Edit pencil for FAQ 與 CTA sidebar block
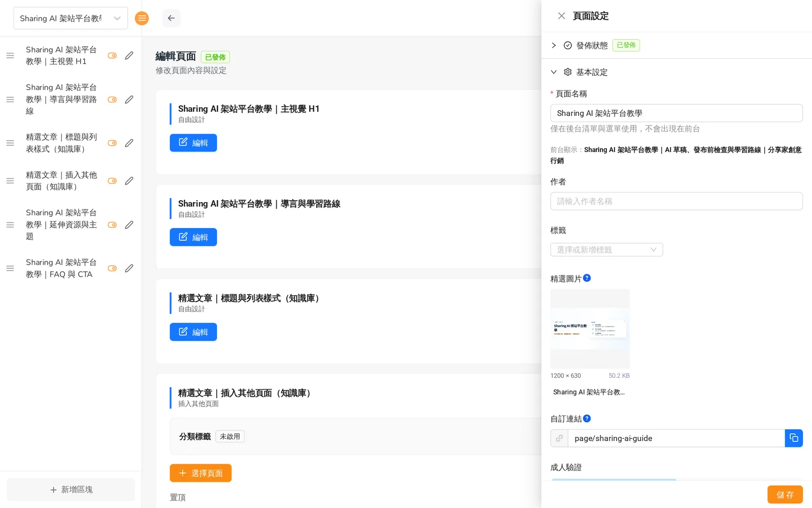Image resolution: width=812 pixels, height=508 pixels. (x=129, y=268)
